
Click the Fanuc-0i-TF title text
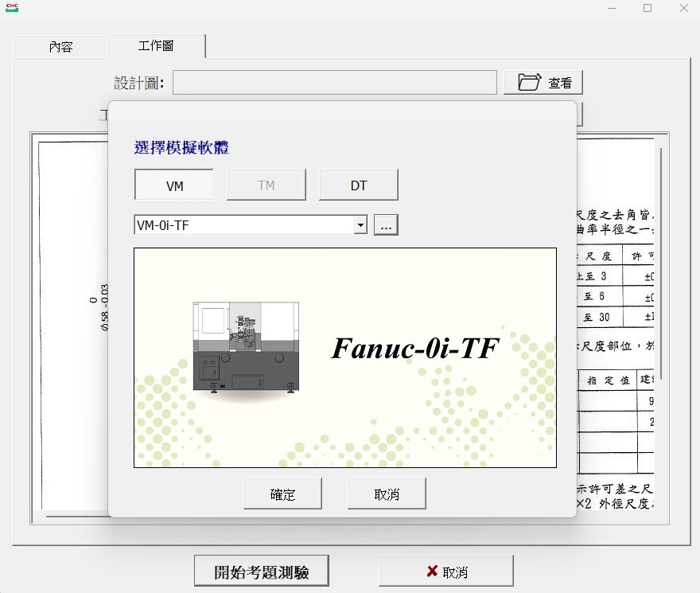[414, 348]
